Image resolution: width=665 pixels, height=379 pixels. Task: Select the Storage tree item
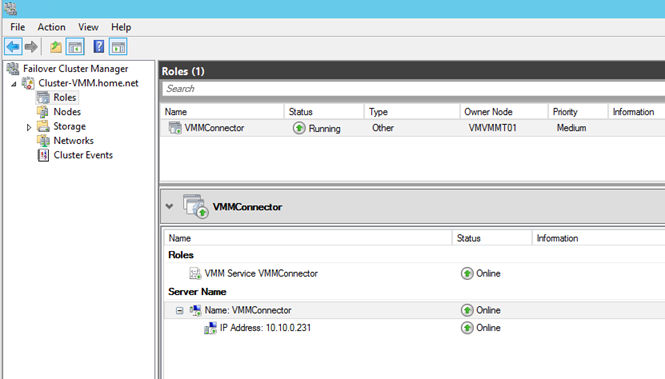click(x=70, y=126)
